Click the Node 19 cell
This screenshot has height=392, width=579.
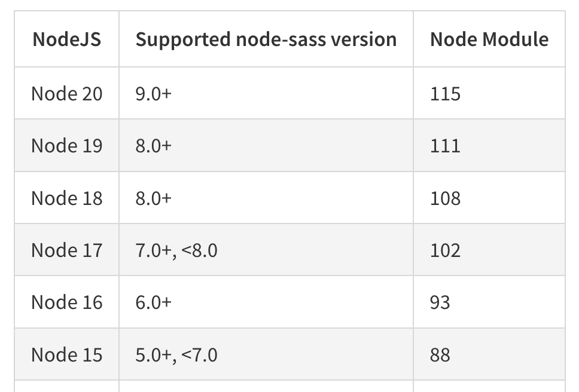(x=67, y=145)
